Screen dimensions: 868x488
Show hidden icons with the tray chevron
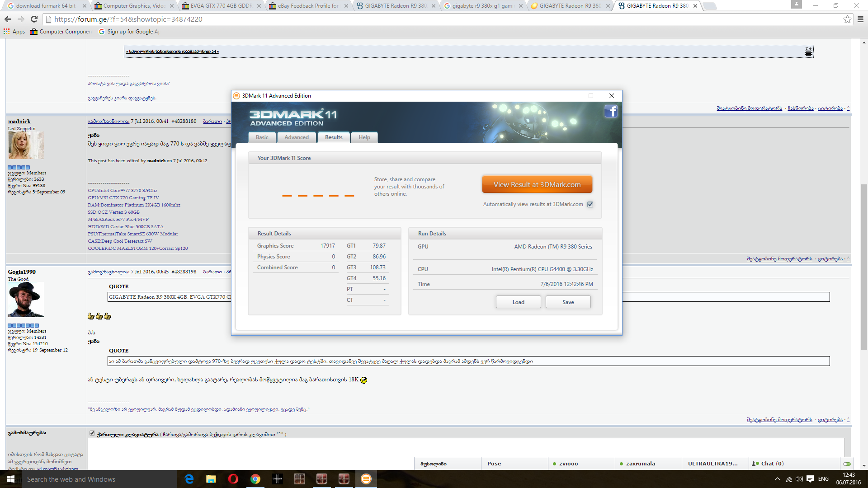777,479
